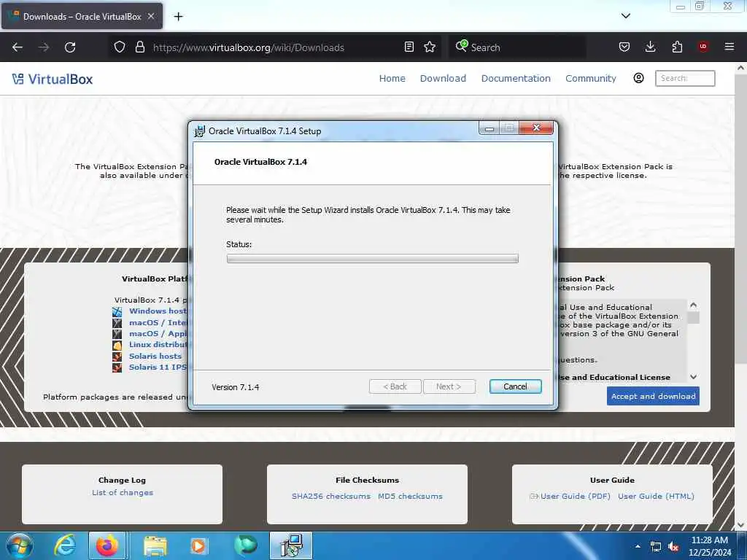Bookmark this page with star icon
The image size is (747, 560).
[430, 47]
